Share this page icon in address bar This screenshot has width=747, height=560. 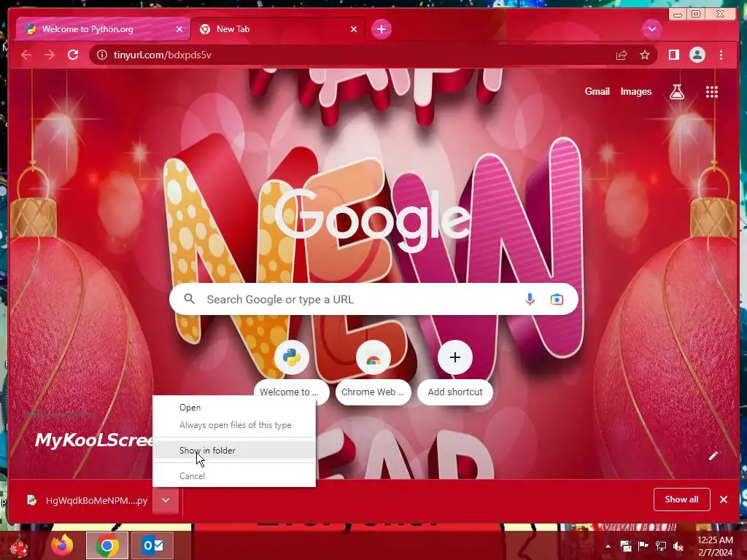coord(622,55)
